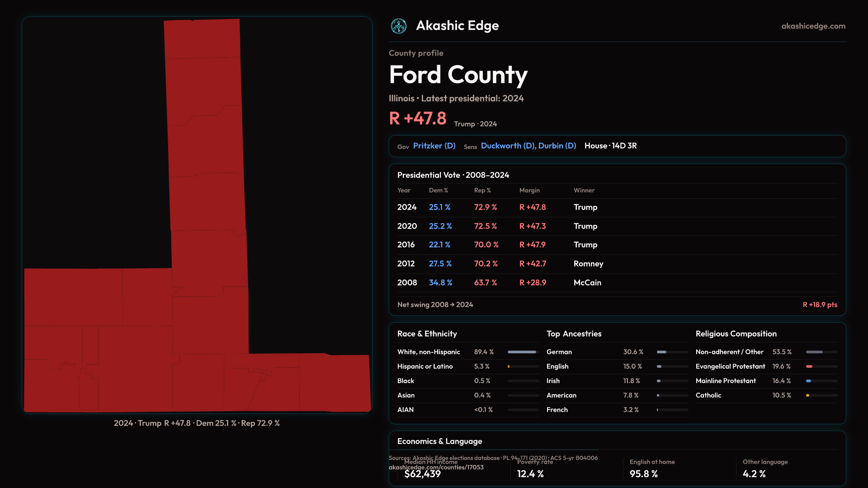
Task: Click the Evangelical Protestant red bar
Action: [809, 366]
